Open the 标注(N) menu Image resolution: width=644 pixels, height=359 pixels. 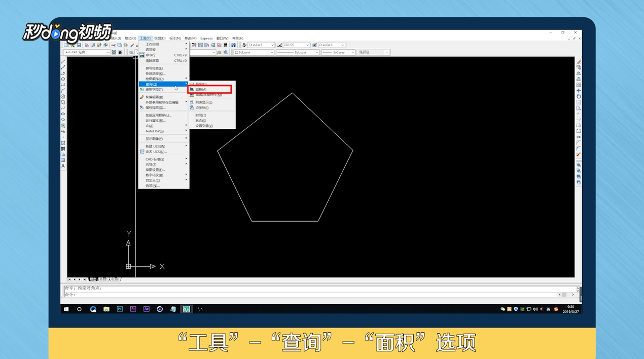(x=175, y=38)
